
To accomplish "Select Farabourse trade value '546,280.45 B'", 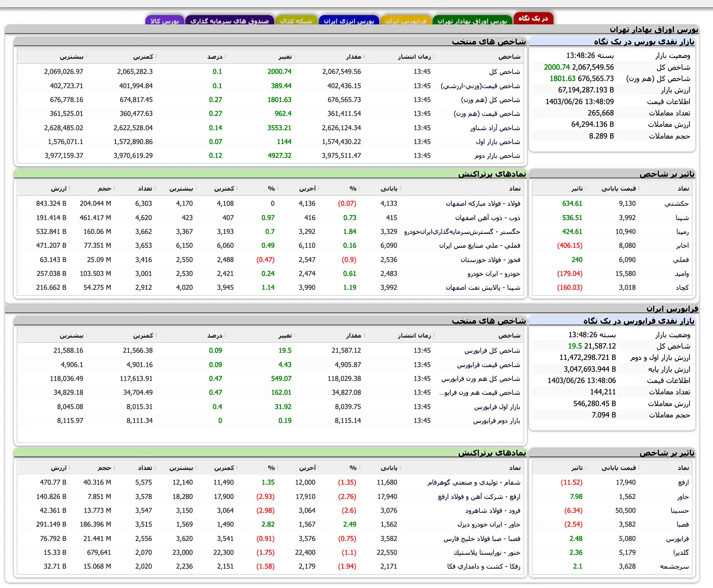I will pos(595,404).
